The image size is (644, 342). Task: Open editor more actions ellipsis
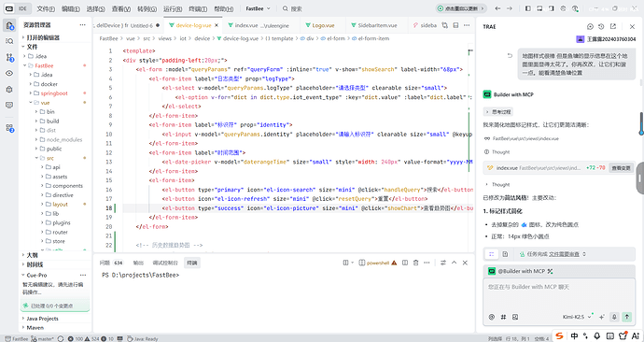[467, 25]
